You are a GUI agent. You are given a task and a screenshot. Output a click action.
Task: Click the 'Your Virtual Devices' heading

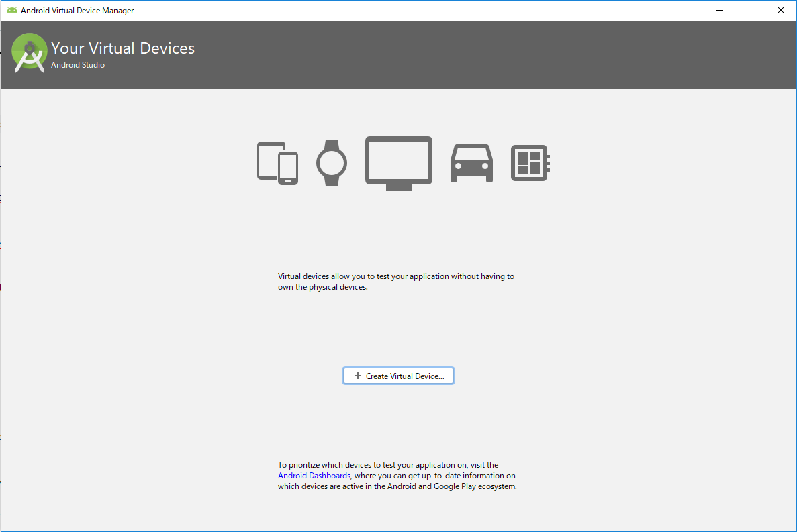pyautogui.click(x=122, y=48)
